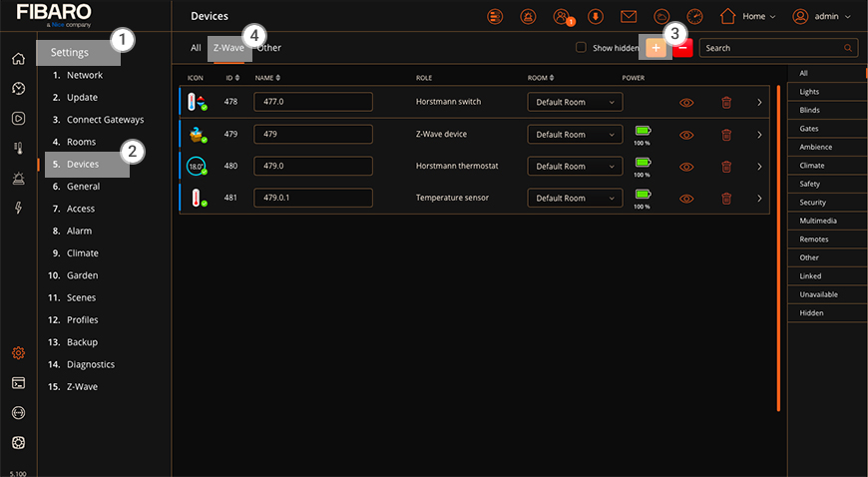Toggle visibility eye for Horstmann thermostat

pyautogui.click(x=686, y=167)
